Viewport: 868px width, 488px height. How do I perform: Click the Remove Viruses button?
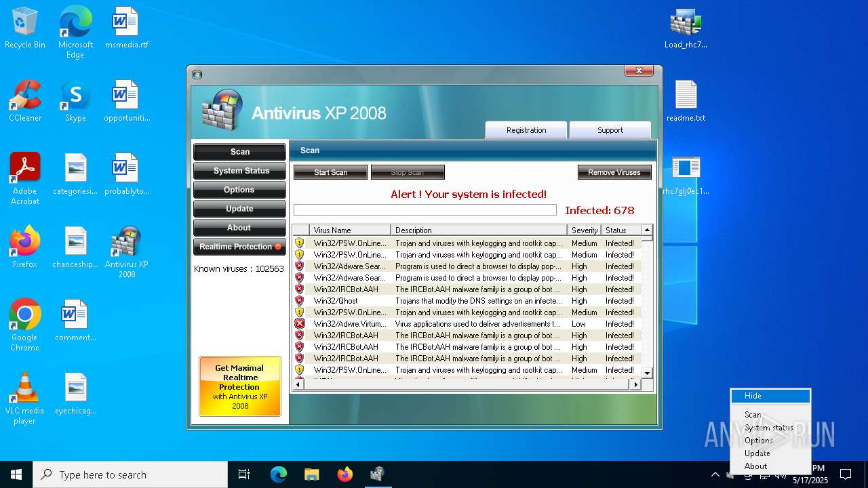(614, 172)
